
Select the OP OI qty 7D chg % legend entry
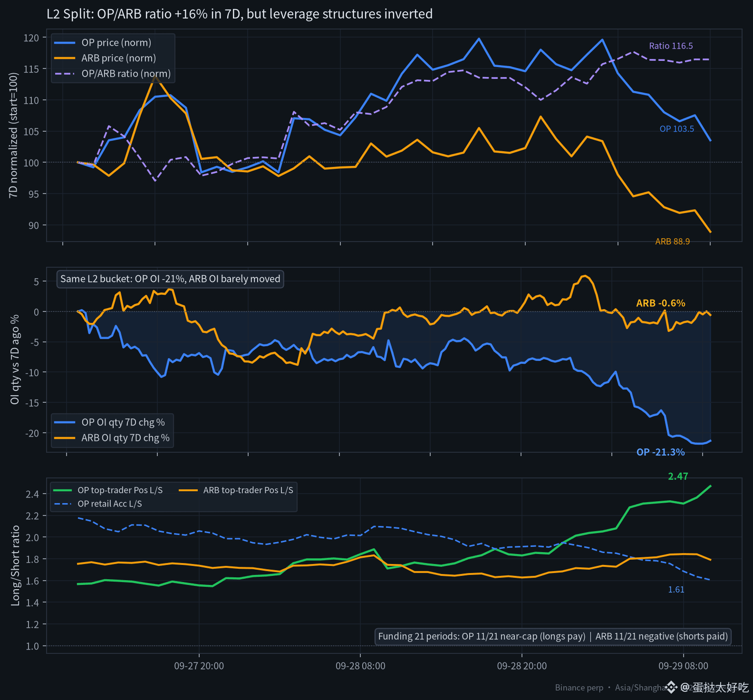pyautogui.click(x=109, y=422)
